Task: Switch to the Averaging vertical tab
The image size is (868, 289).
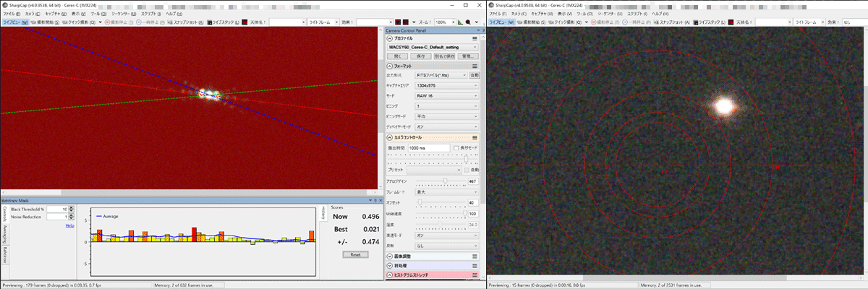Action: 4,234
